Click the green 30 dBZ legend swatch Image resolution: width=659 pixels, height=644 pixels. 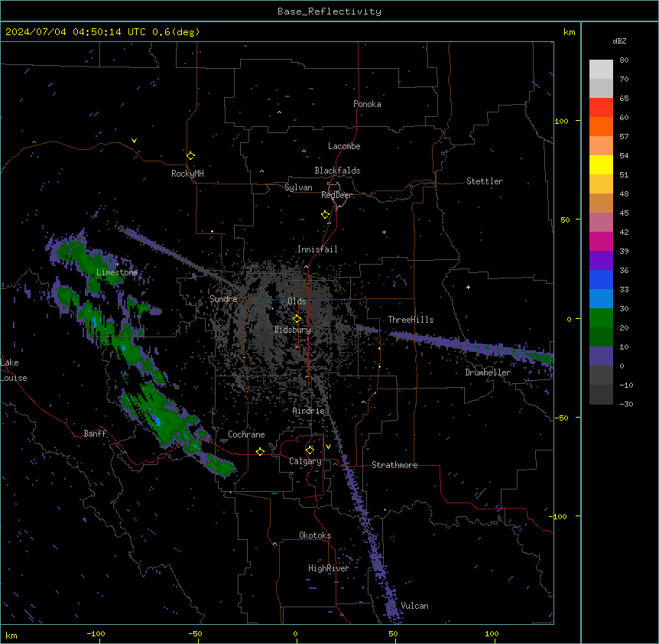pos(601,318)
